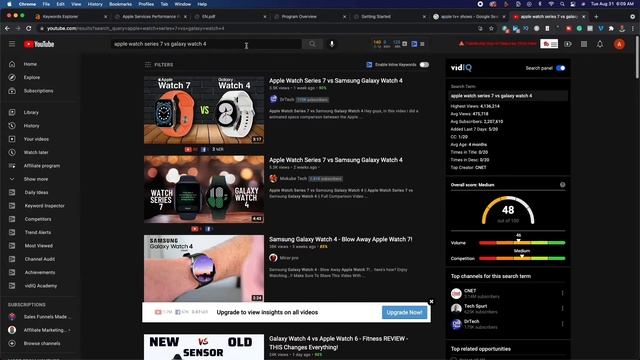This screenshot has height=360, width=640.
Task: Reload the page with the browser refresh icon
Action: click(x=29, y=28)
